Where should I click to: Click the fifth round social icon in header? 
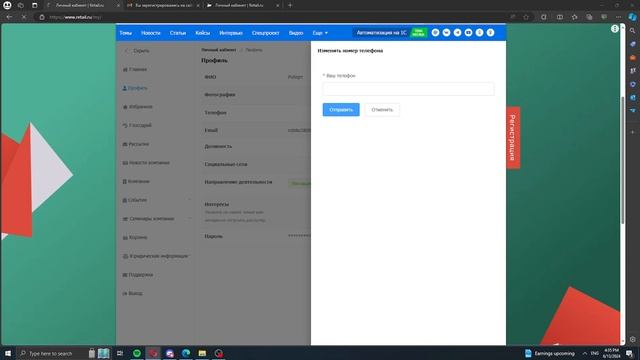(x=480, y=33)
